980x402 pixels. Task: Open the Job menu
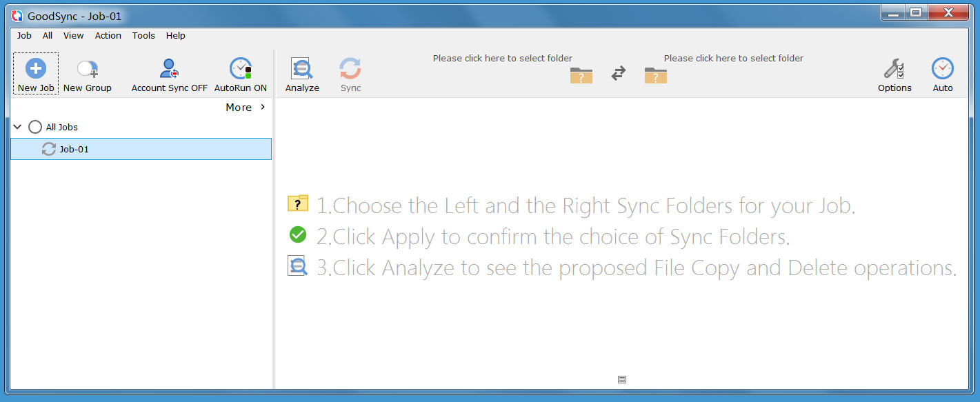click(24, 35)
